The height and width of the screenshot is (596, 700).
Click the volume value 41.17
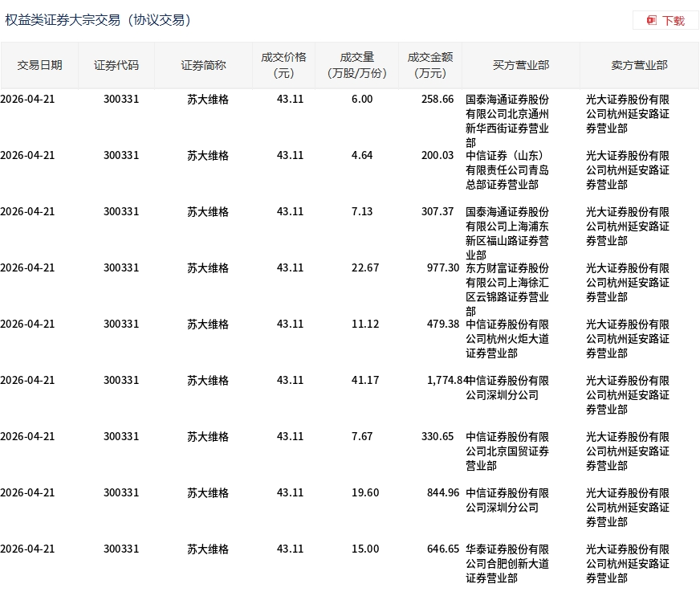tap(365, 381)
